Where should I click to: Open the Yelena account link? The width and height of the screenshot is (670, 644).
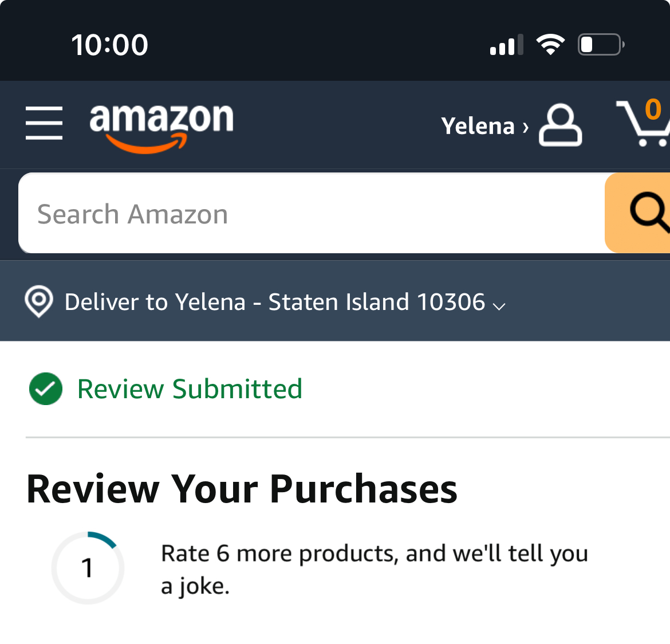coord(478,126)
